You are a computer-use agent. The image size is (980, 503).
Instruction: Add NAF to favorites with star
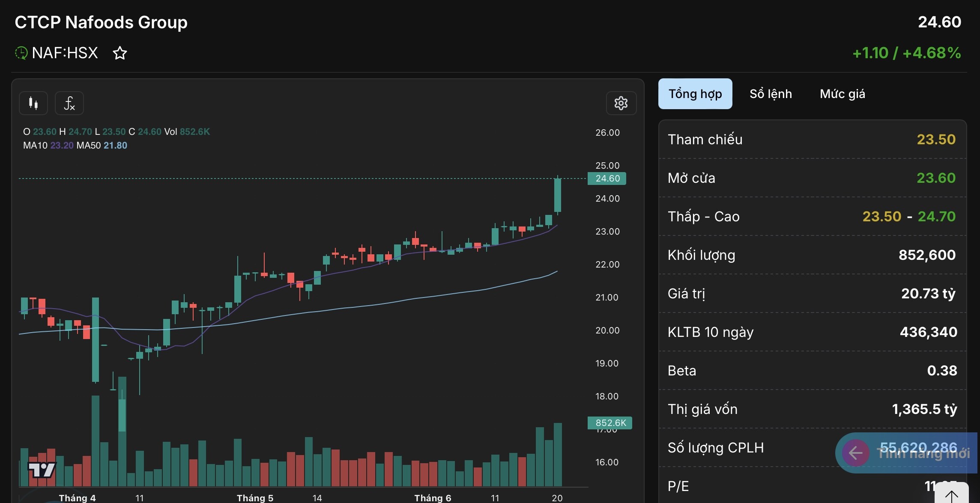(x=120, y=53)
